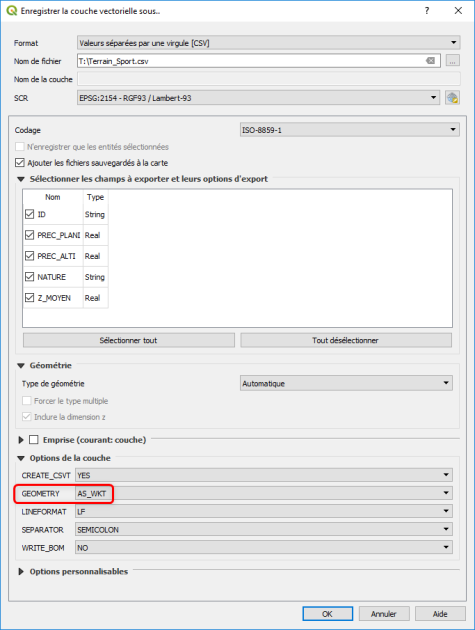Collapse the Options de la couche section
The width and height of the screenshot is (475, 630).
coord(21,458)
